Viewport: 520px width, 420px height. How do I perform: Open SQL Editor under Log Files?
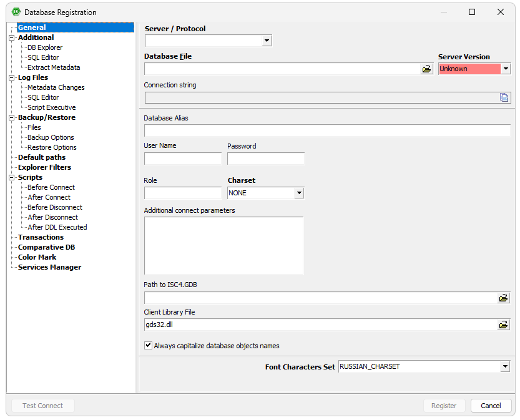[x=43, y=97]
